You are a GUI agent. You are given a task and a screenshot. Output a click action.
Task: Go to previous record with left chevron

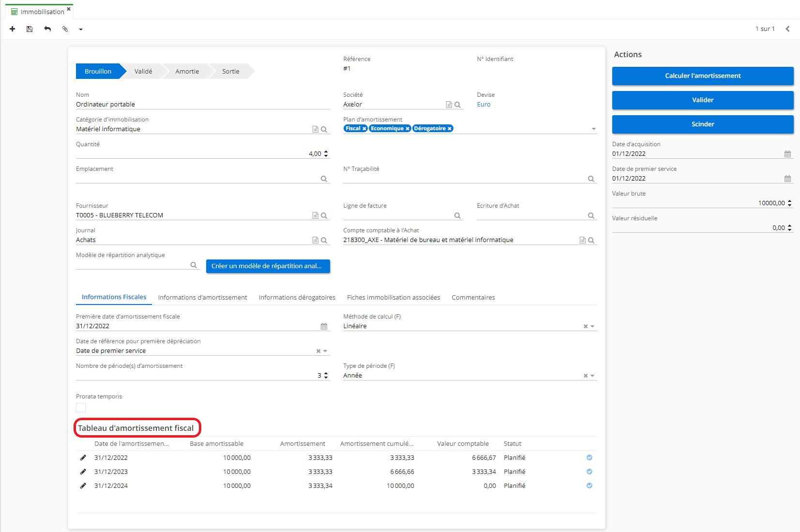point(788,29)
